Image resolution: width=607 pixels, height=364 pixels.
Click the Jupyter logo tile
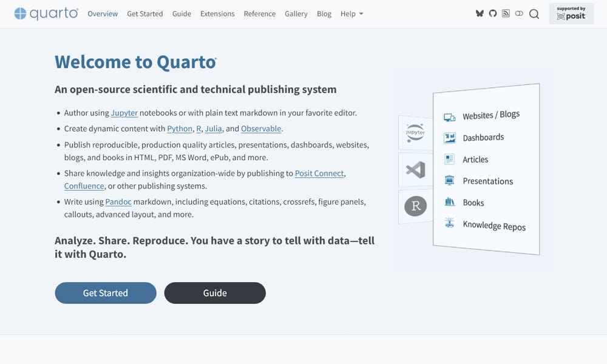pyautogui.click(x=415, y=132)
